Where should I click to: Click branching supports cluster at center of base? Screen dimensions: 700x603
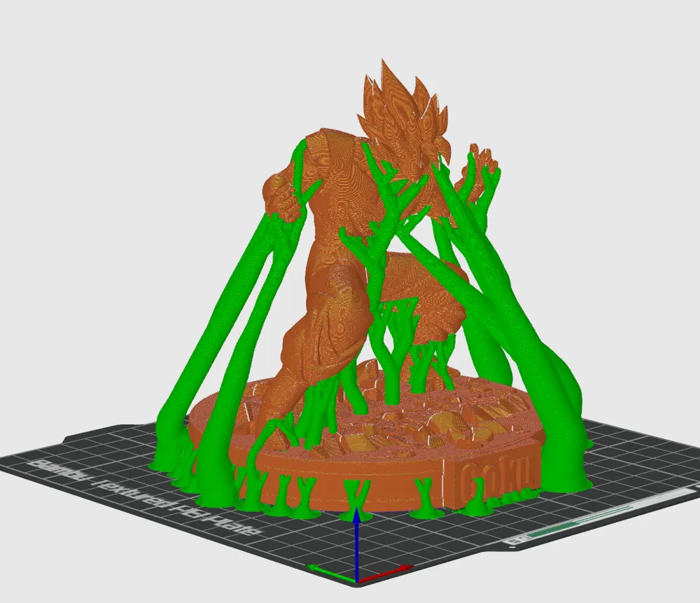point(392,343)
